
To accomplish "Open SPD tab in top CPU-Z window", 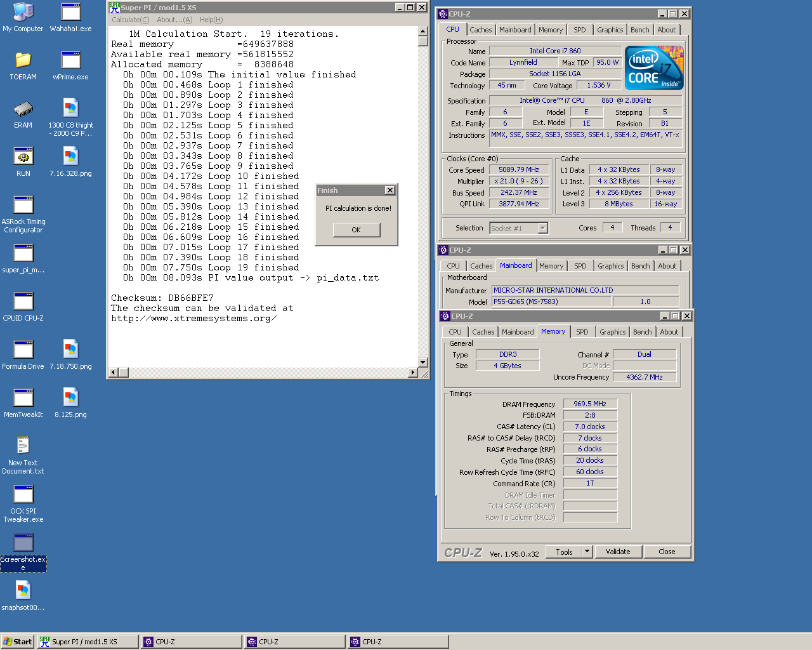I will tap(579, 30).
